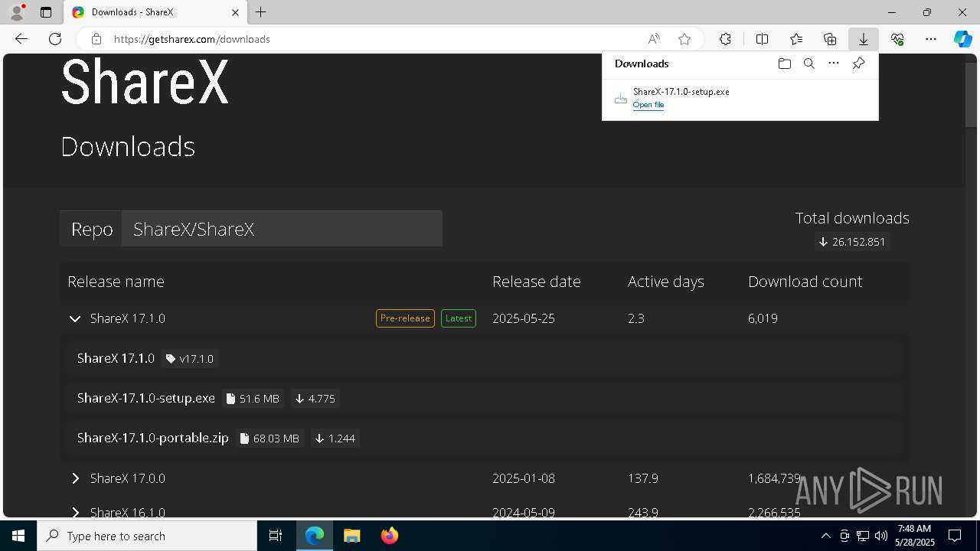
Task: Open downloads folder icon in Downloads panel
Action: 784,64
